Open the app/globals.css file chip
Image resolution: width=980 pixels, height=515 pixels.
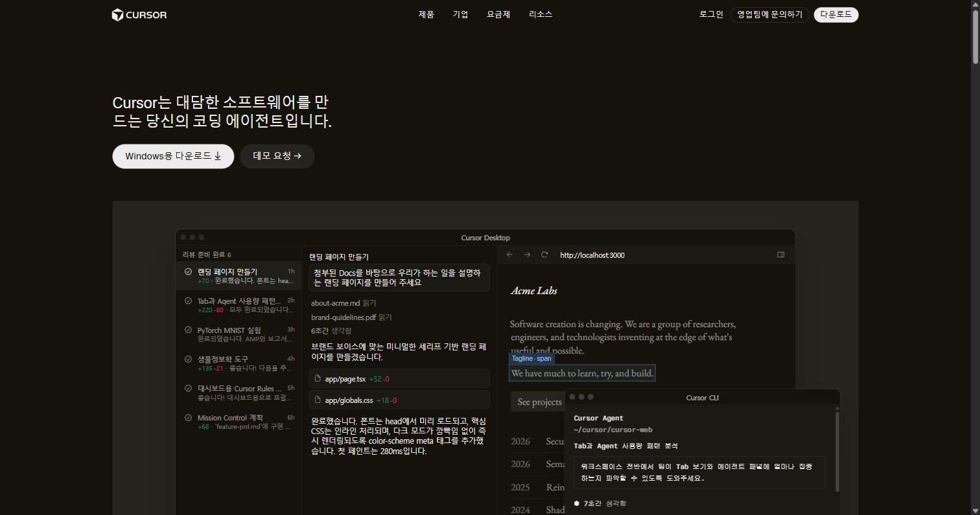coord(399,400)
